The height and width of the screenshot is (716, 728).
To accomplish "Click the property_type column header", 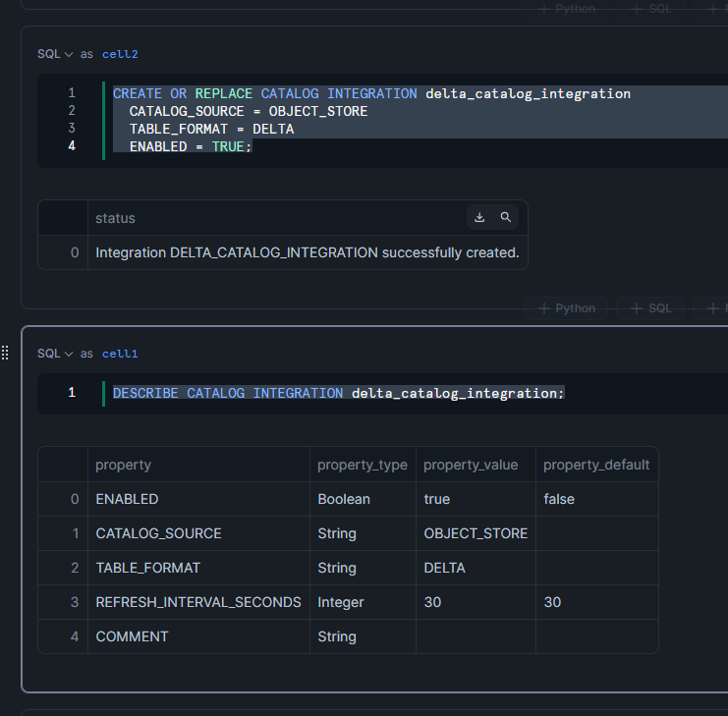I will point(363,465).
